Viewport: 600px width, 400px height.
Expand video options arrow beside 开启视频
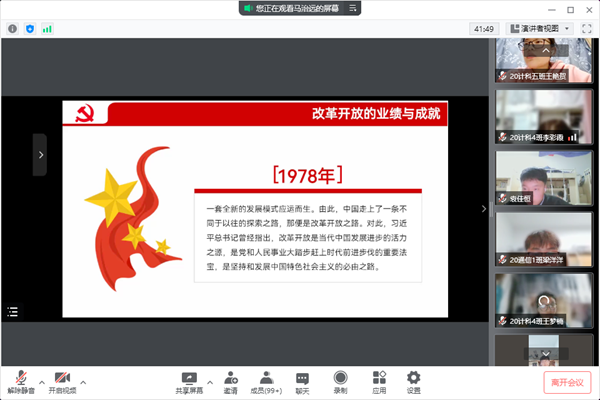coord(83,381)
